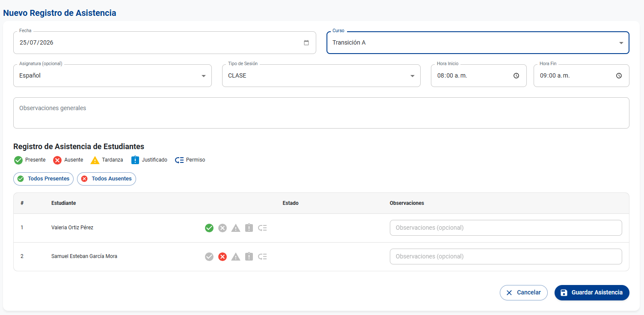Click Observaciones field for Valeria Ortiz Pérez
Image resolution: width=644 pixels, height=315 pixels.
(x=506, y=228)
